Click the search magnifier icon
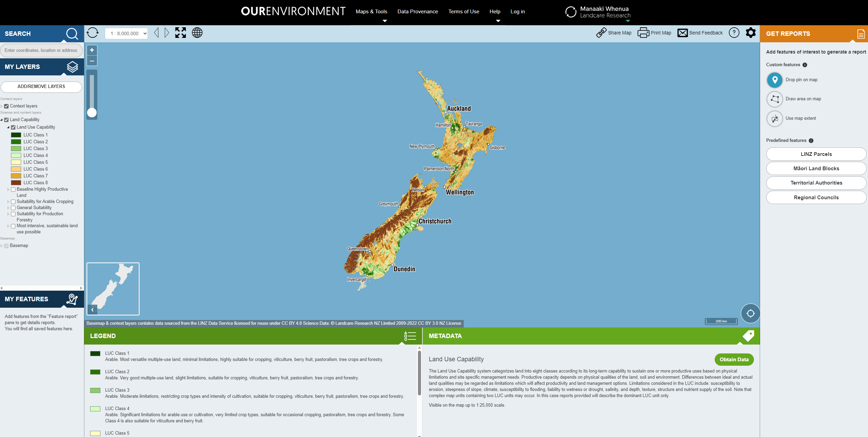The height and width of the screenshot is (437, 868). pyautogui.click(x=72, y=34)
